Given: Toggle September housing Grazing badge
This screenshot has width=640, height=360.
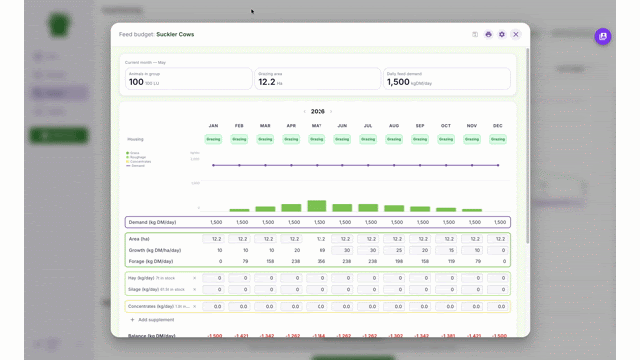Looking at the screenshot, I should (x=420, y=139).
